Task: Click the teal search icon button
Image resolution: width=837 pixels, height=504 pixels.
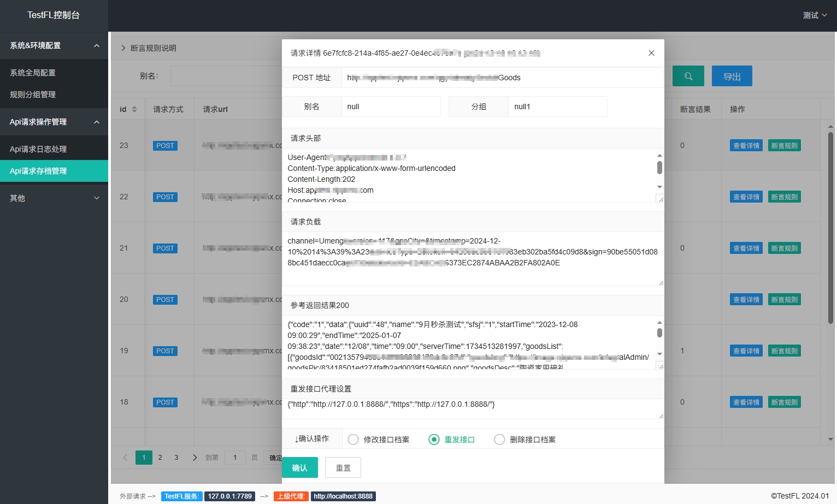Action: tap(688, 76)
